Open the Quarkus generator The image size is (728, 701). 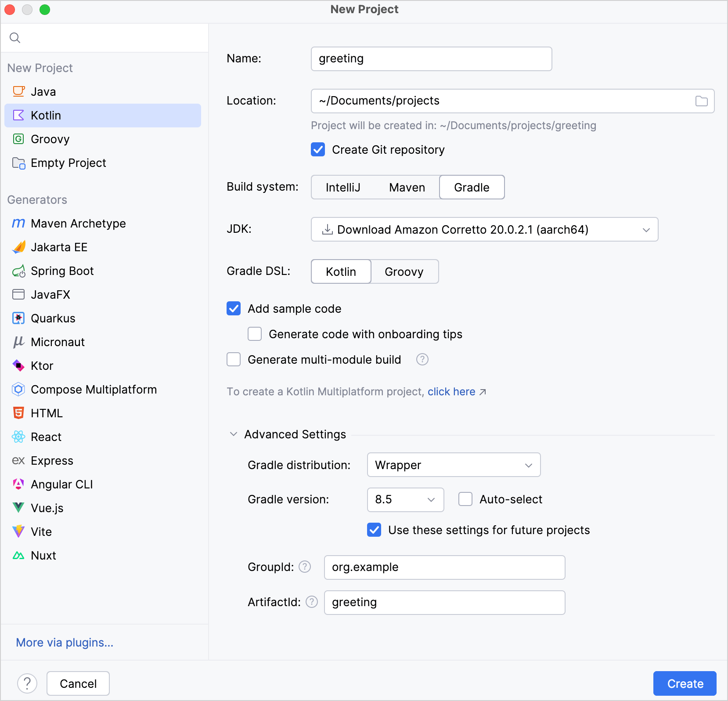tap(53, 318)
